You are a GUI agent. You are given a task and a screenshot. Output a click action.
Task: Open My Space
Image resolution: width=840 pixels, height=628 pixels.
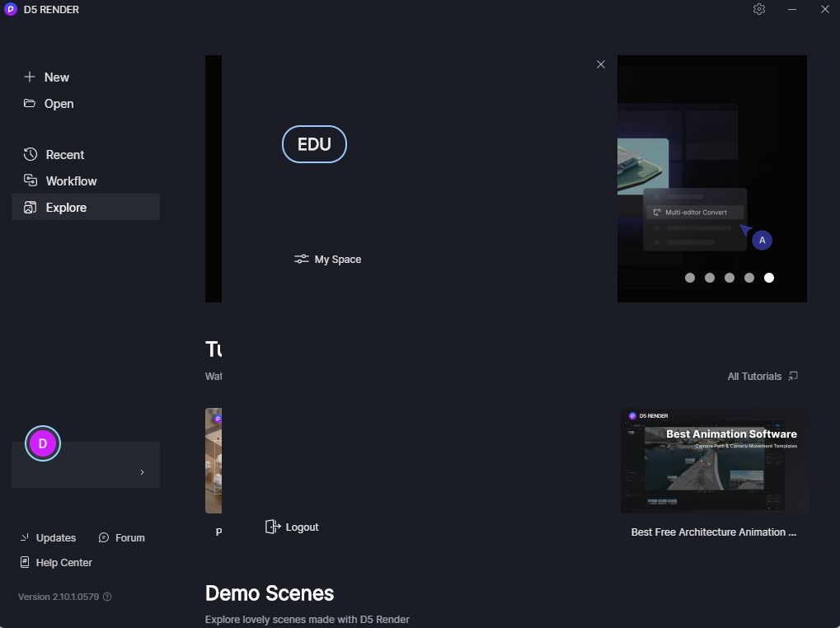328,259
